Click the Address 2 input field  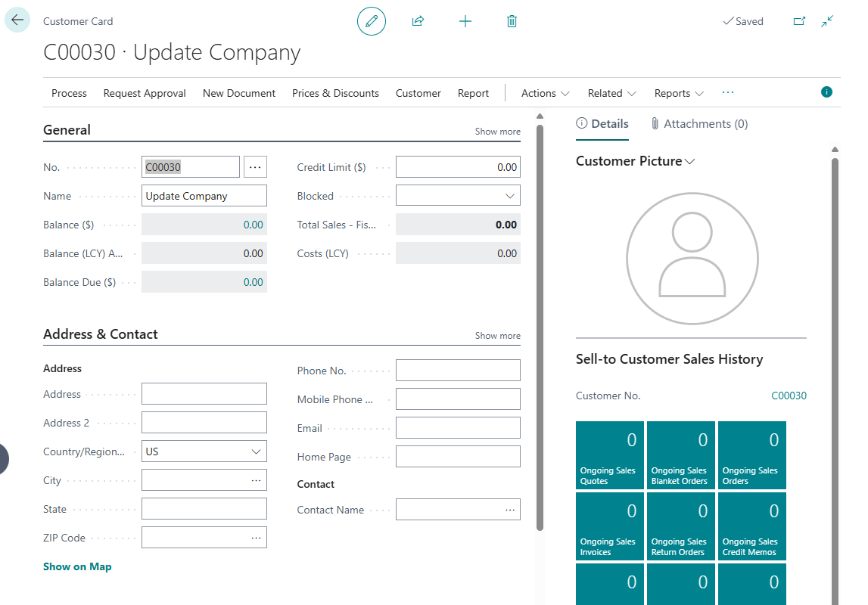tap(204, 423)
